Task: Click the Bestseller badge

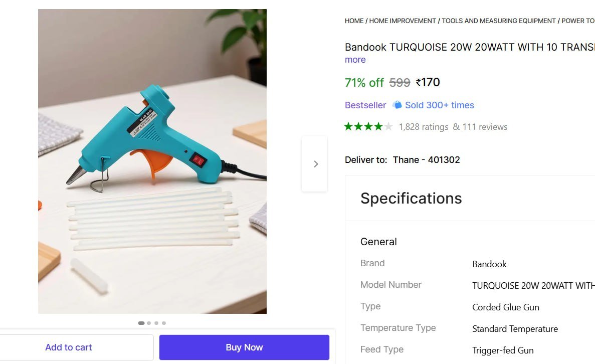Action: pos(365,105)
